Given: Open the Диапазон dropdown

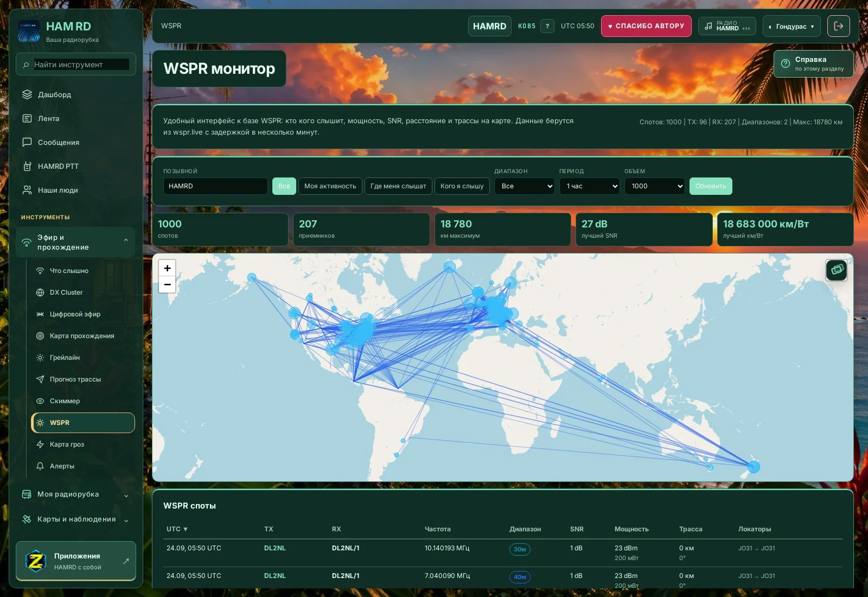Looking at the screenshot, I should (524, 186).
